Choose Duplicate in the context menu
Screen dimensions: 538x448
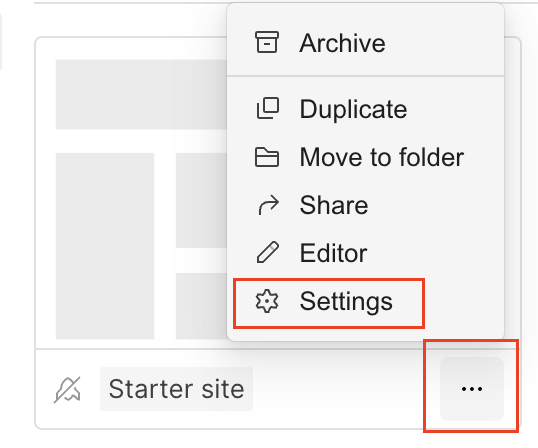click(x=366, y=109)
